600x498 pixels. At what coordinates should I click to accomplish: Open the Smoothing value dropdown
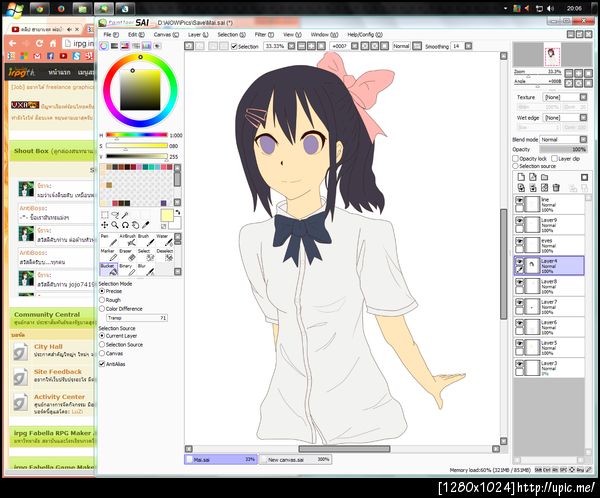(468, 46)
